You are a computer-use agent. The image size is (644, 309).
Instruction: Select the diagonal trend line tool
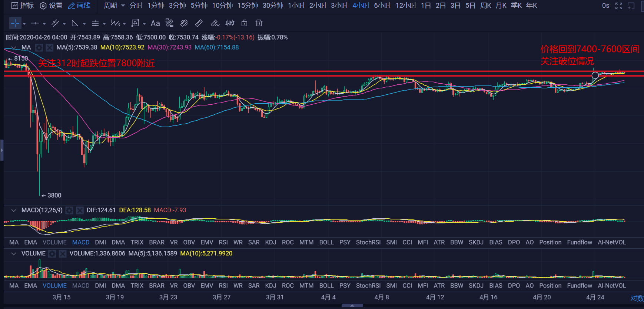point(55,23)
